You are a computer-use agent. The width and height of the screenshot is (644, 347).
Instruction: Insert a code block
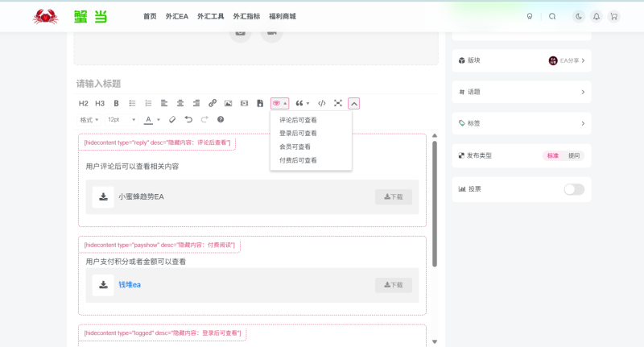coord(322,104)
